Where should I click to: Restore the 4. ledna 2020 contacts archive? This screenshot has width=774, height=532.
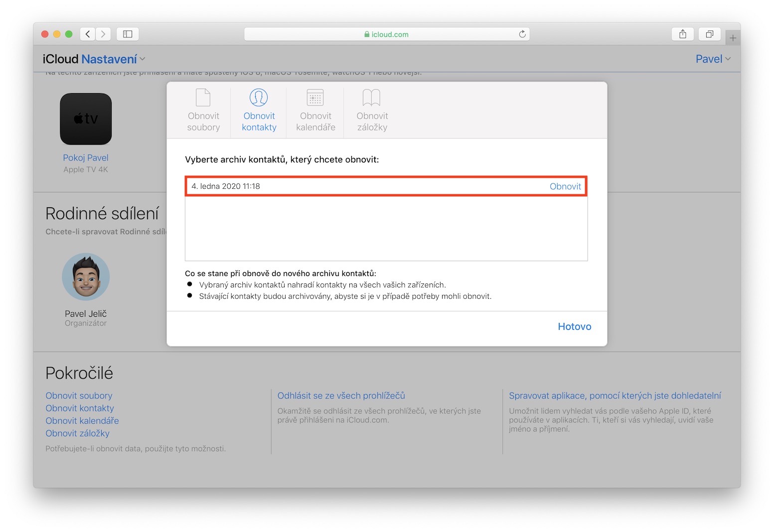(565, 186)
